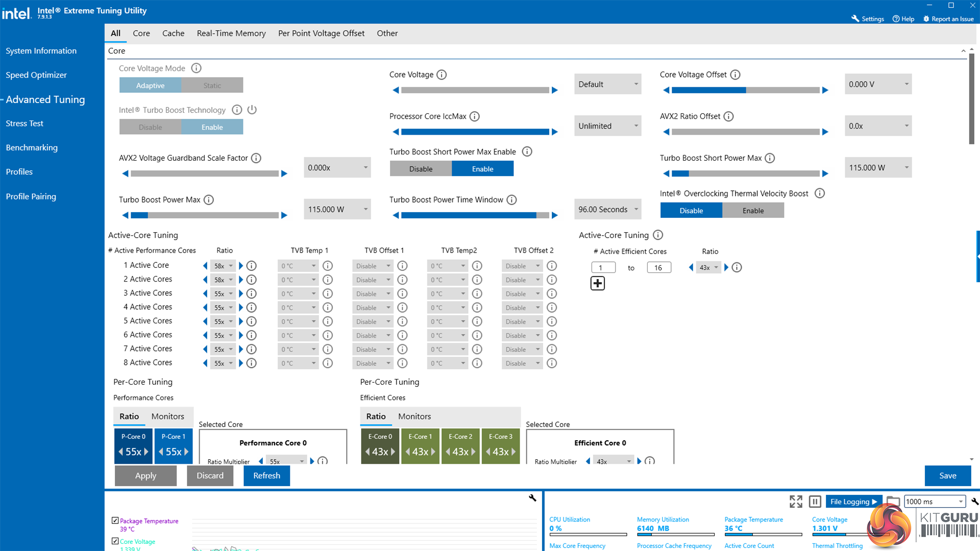The height and width of the screenshot is (551, 980).
Task: Set Core Voltage Mode to Static
Action: tap(212, 85)
